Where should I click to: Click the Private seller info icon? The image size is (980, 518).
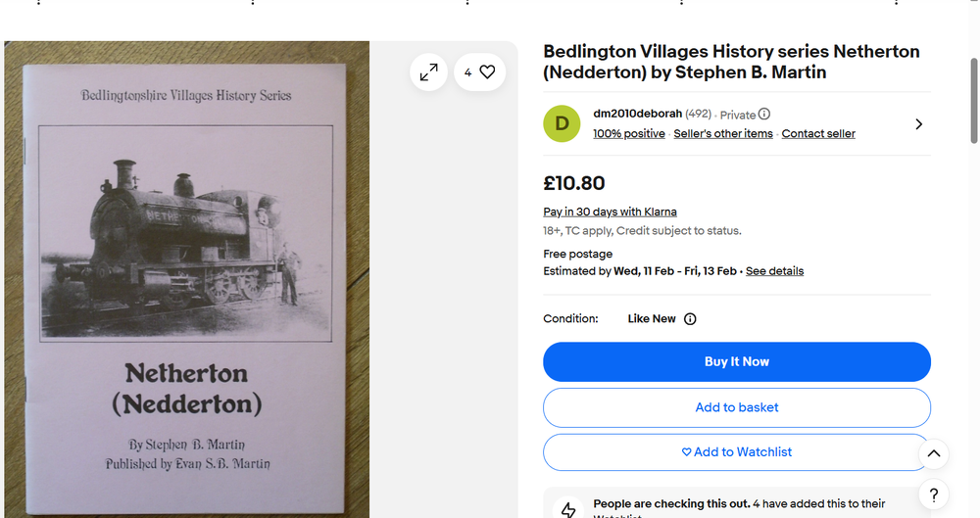[x=764, y=115]
